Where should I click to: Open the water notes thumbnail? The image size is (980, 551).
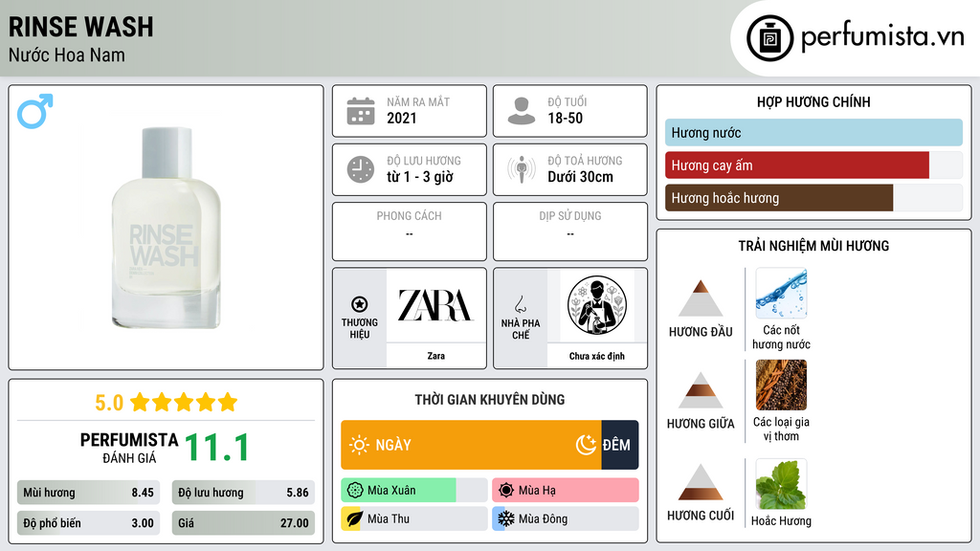pyautogui.click(x=781, y=294)
